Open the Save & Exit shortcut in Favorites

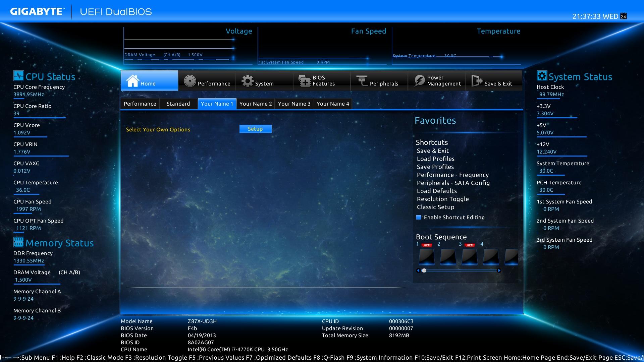(x=433, y=151)
